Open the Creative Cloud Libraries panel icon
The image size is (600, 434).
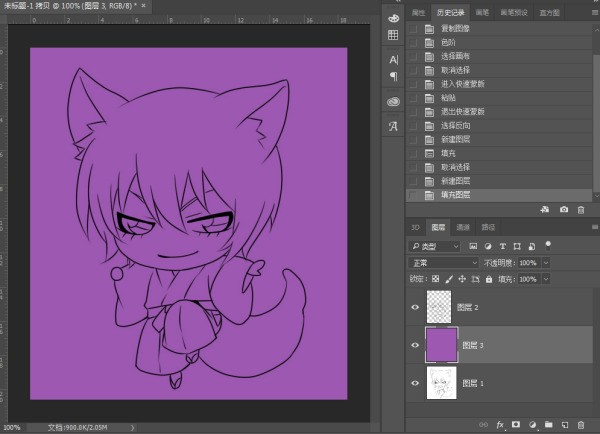tap(393, 102)
